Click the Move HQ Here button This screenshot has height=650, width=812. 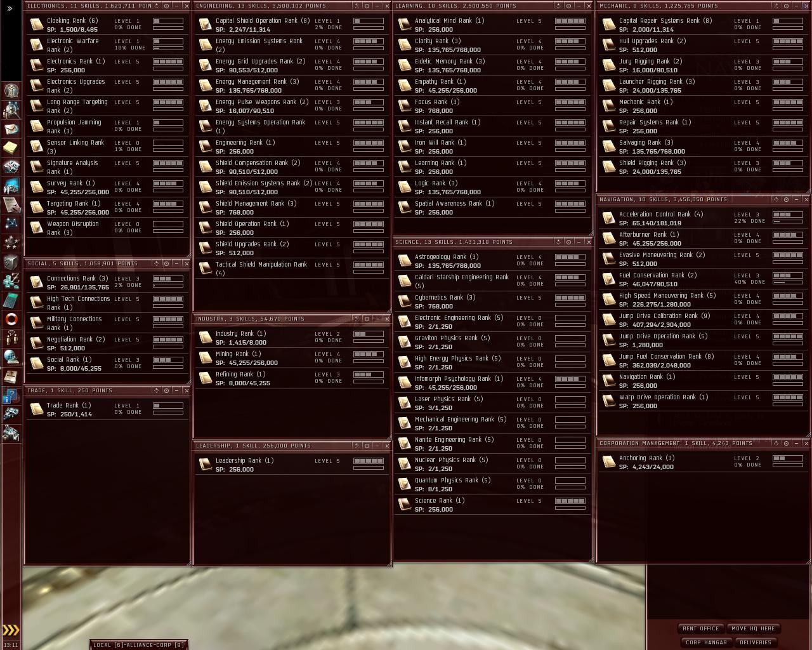[x=753, y=628]
